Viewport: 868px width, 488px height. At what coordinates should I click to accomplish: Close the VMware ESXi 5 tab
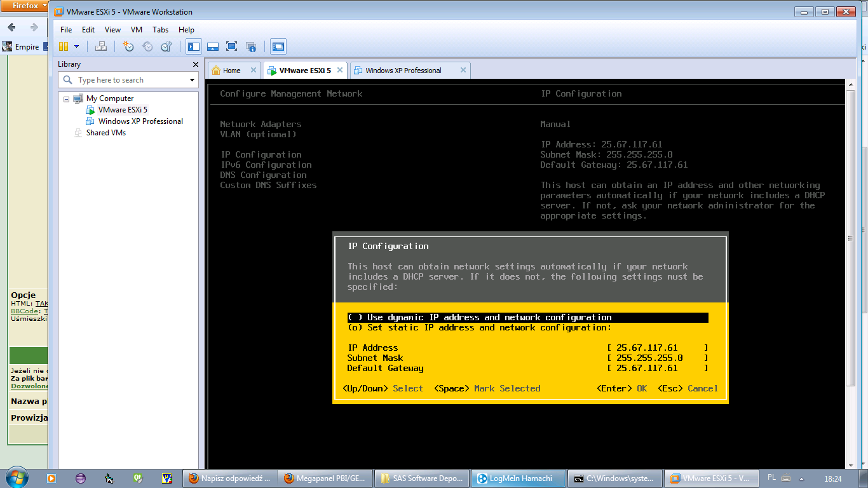(340, 71)
